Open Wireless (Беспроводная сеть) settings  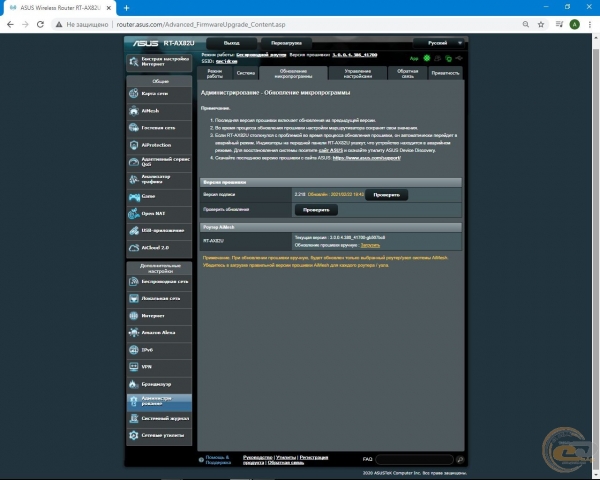click(x=159, y=282)
